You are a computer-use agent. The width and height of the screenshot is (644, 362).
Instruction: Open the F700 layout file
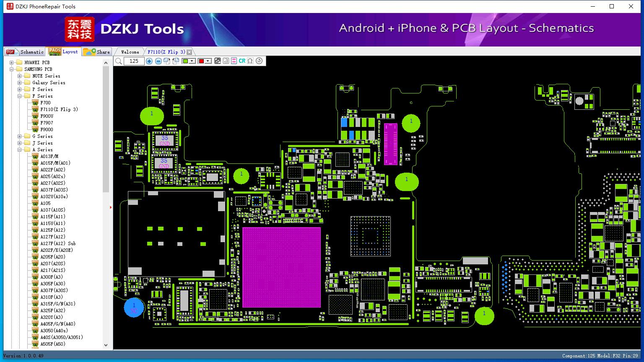45,103
